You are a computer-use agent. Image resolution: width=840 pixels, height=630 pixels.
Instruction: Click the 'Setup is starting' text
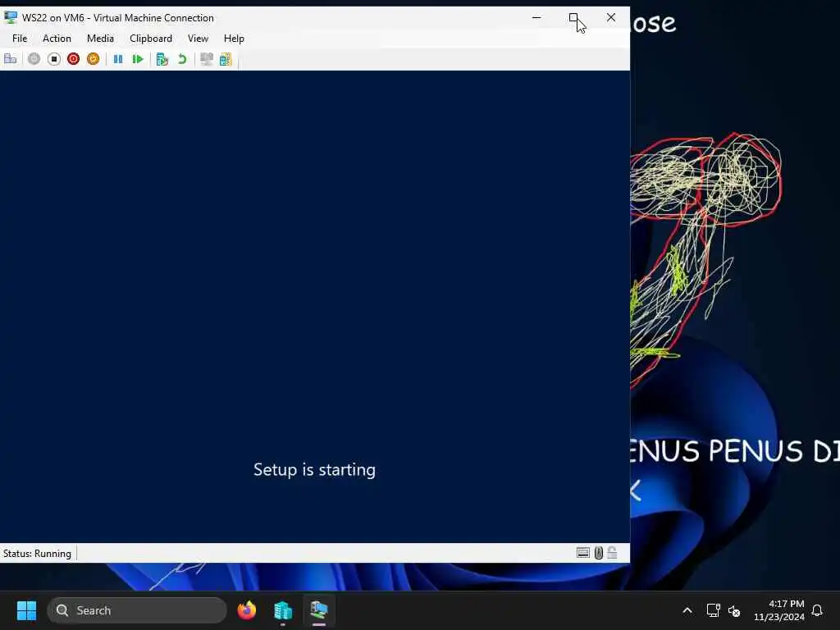tap(314, 470)
